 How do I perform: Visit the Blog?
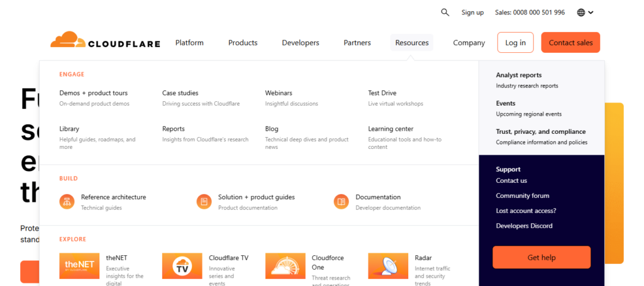pyautogui.click(x=272, y=129)
